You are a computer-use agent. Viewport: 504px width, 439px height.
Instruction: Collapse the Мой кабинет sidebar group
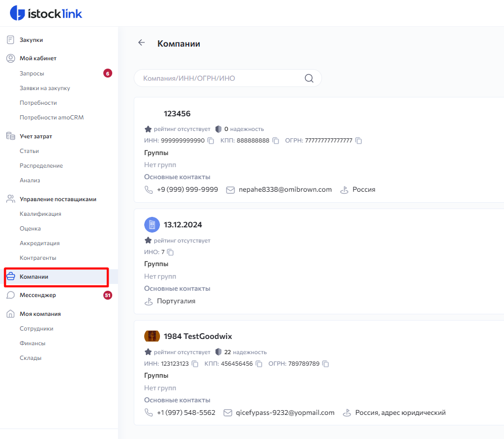pyautogui.click(x=38, y=58)
